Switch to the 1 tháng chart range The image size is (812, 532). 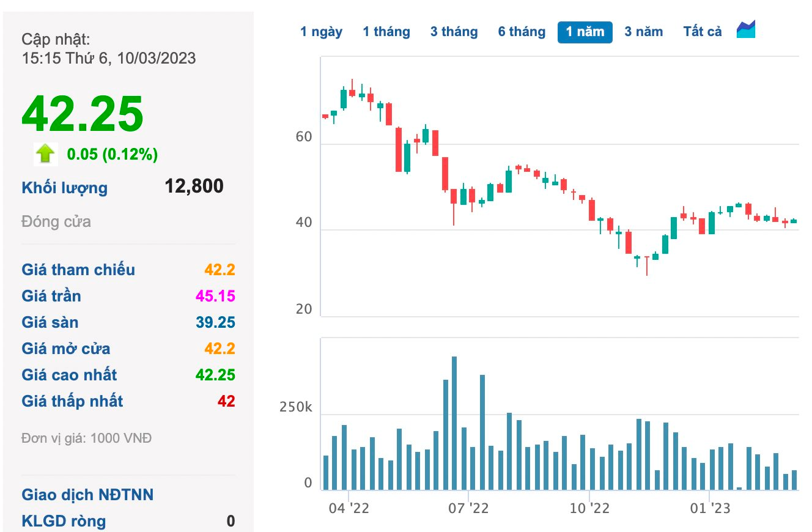pos(386,31)
